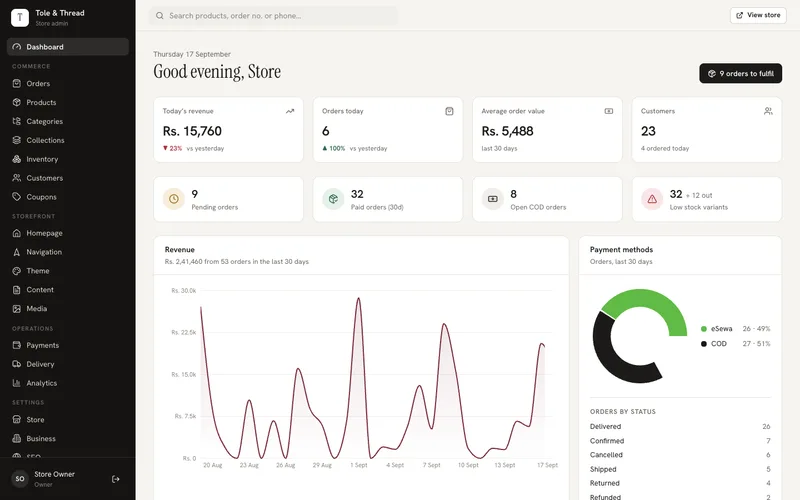Click the package icon for Paid orders
Viewport: 800px width, 500px height.
click(333, 199)
